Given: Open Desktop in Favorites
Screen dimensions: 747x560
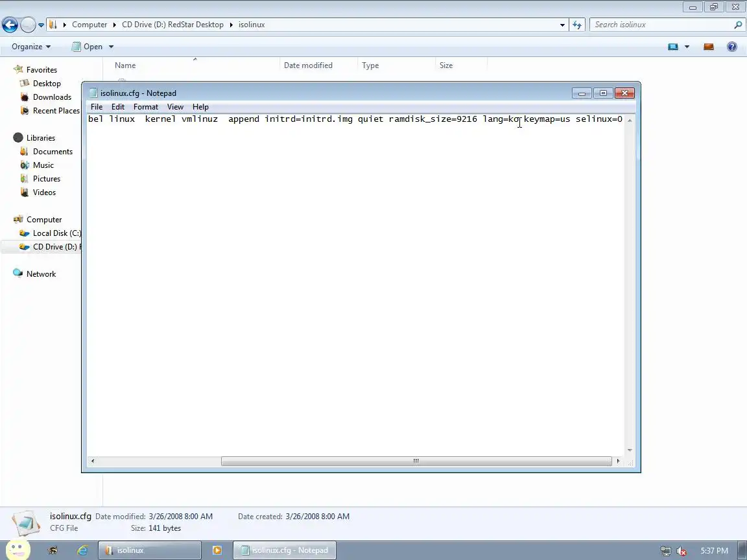Looking at the screenshot, I should 47,84.
